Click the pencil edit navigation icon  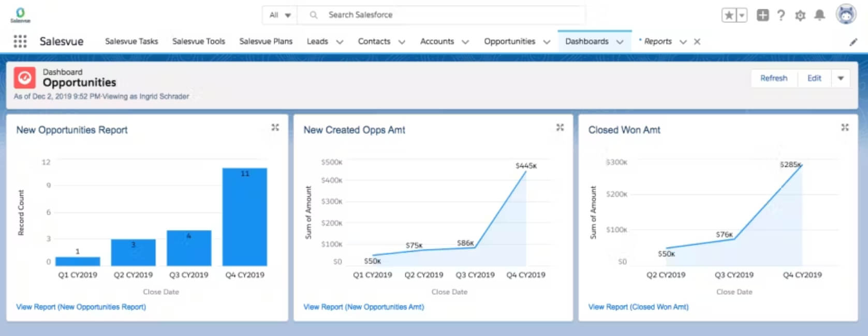point(853,42)
